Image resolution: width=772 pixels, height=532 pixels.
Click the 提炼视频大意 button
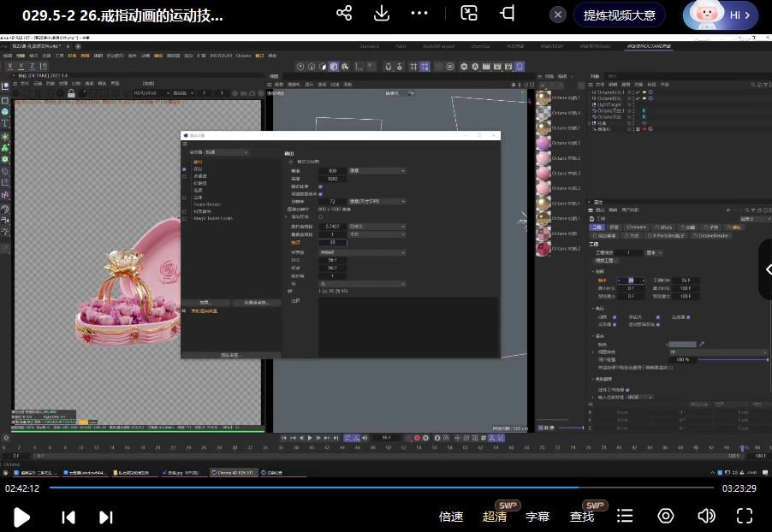click(x=620, y=15)
